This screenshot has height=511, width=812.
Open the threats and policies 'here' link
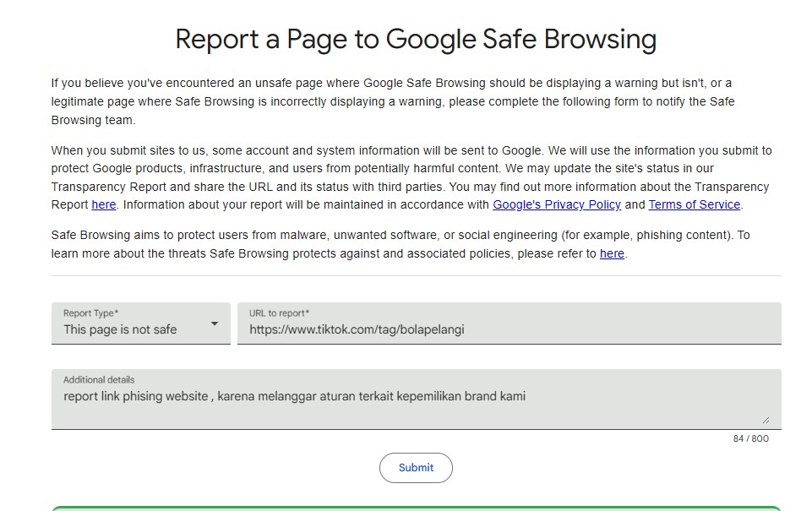612,253
